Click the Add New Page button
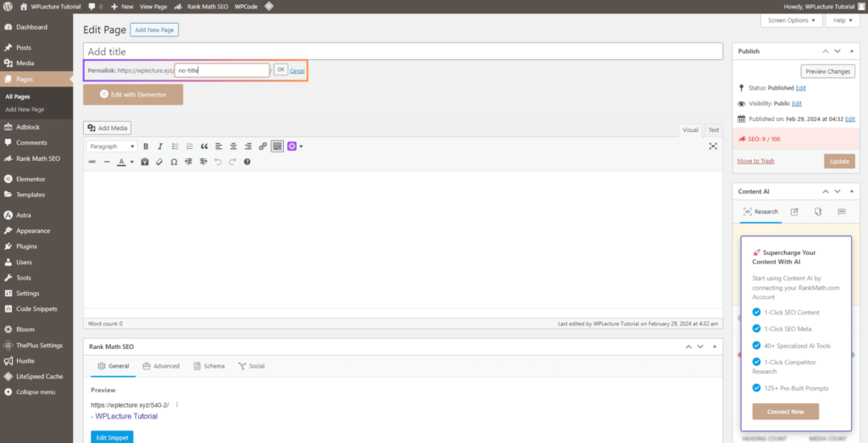The height and width of the screenshot is (443, 868). click(154, 30)
